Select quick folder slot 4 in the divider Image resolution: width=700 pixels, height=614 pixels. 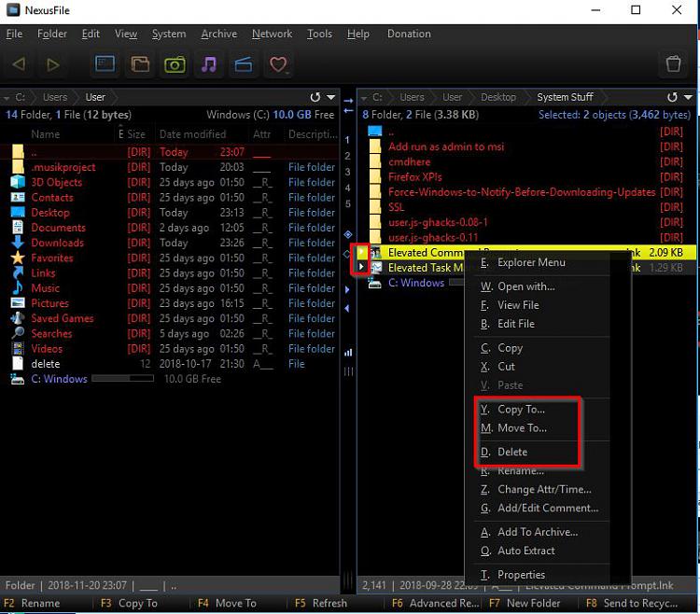(x=347, y=188)
